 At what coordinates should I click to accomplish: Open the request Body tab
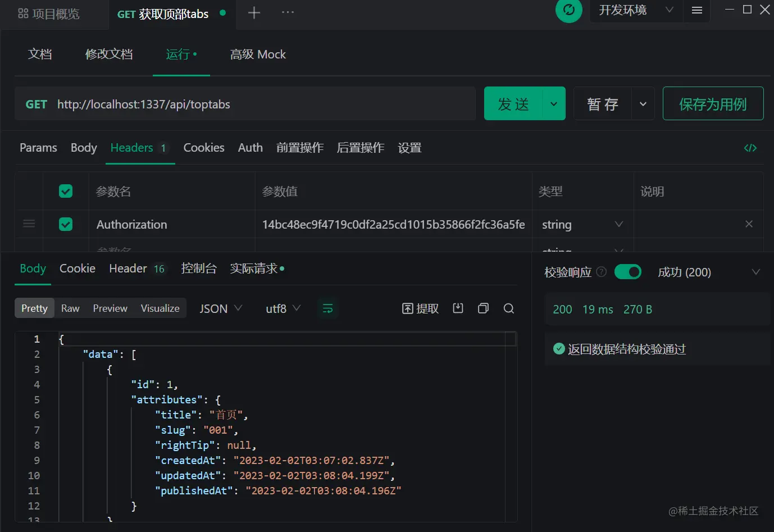pos(84,148)
